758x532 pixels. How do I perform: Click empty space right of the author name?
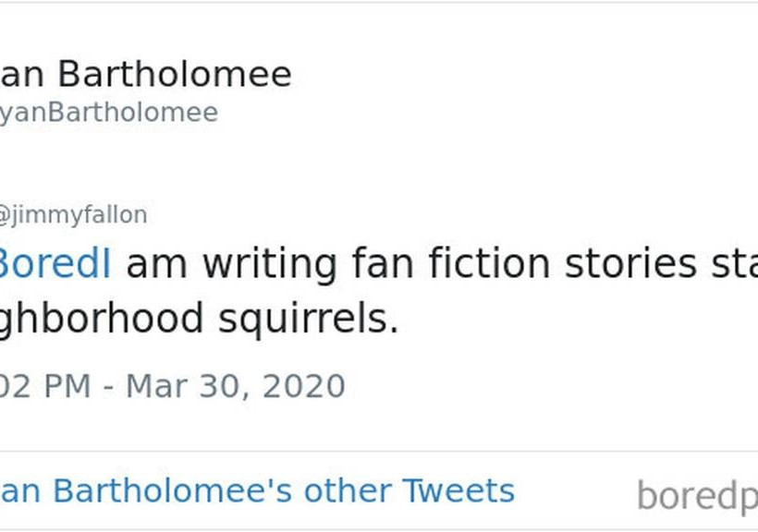coord(518,75)
